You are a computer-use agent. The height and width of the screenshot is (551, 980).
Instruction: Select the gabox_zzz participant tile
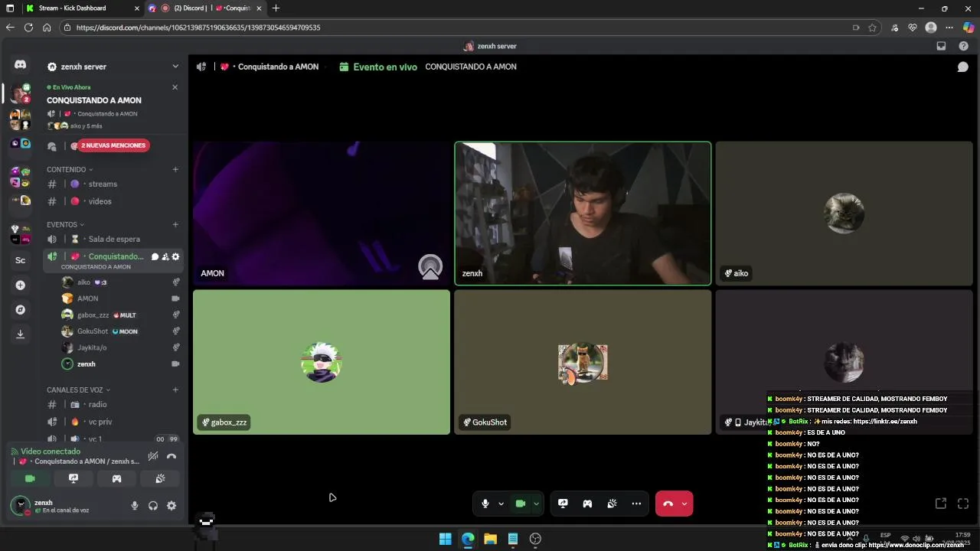(322, 362)
